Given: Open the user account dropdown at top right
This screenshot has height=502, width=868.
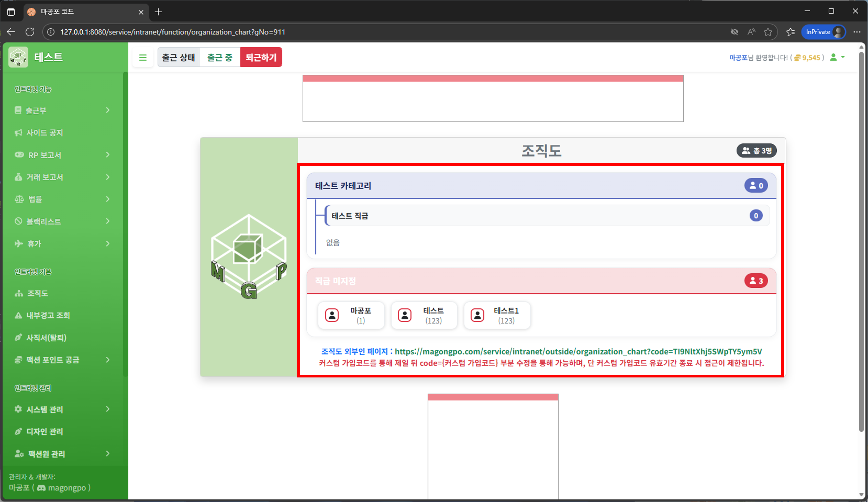Looking at the screenshot, I should pos(837,57).
